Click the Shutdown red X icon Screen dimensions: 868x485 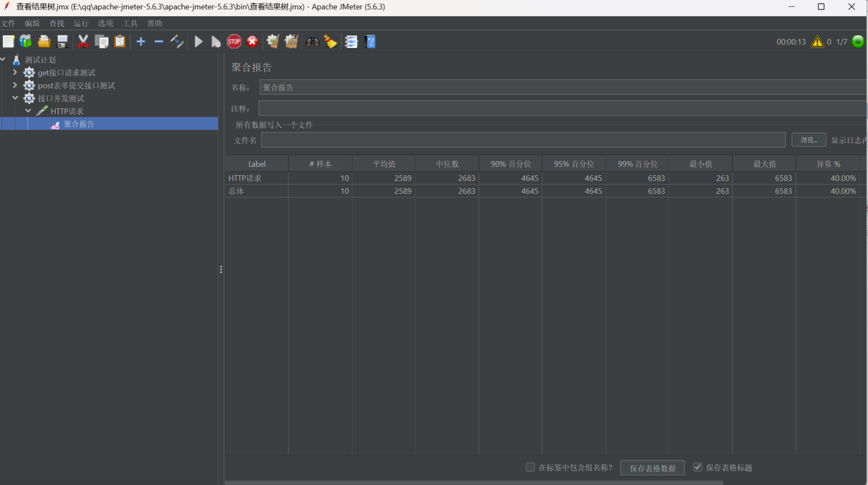click(x=252, y=42)
